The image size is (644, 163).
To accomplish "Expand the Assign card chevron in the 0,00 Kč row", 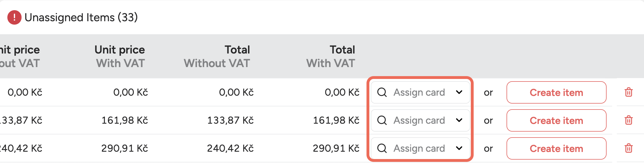I will point(459,92).
